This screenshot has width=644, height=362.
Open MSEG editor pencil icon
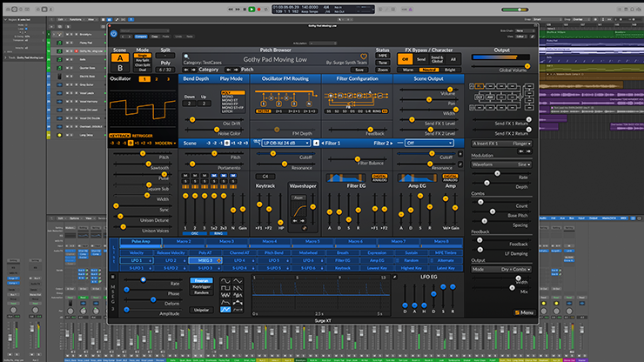pos(395,278)
